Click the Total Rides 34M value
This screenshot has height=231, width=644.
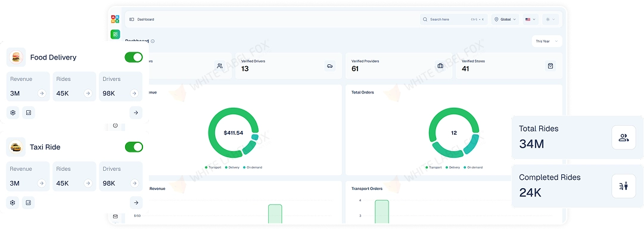[531, 143]
